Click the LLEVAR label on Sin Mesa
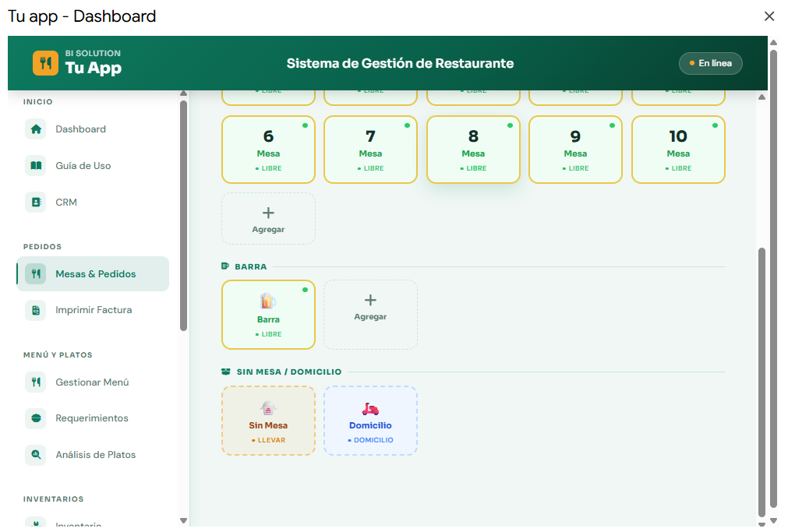 (268, 440)
